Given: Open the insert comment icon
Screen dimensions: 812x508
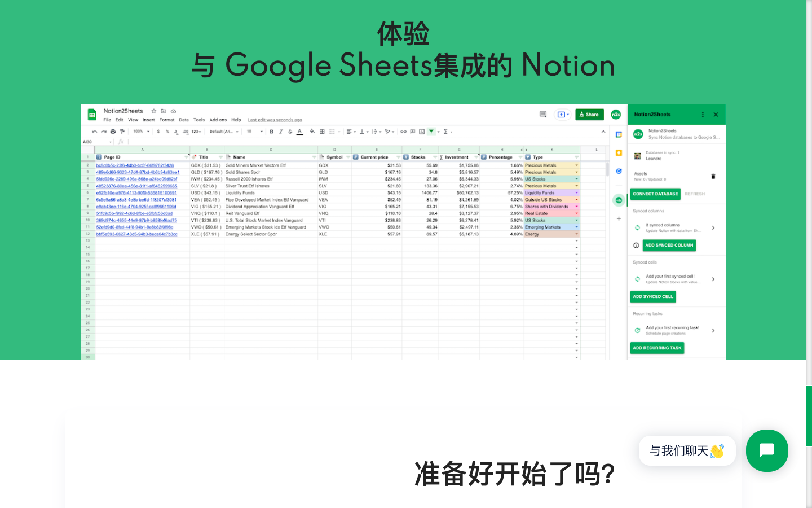Looking at the screenshot, I should (x=412, y=132).
